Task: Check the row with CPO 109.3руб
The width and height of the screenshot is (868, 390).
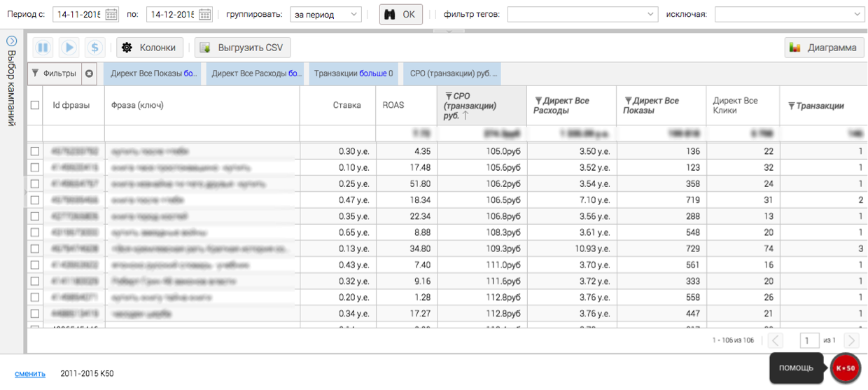Action: (x=35, y=249)
